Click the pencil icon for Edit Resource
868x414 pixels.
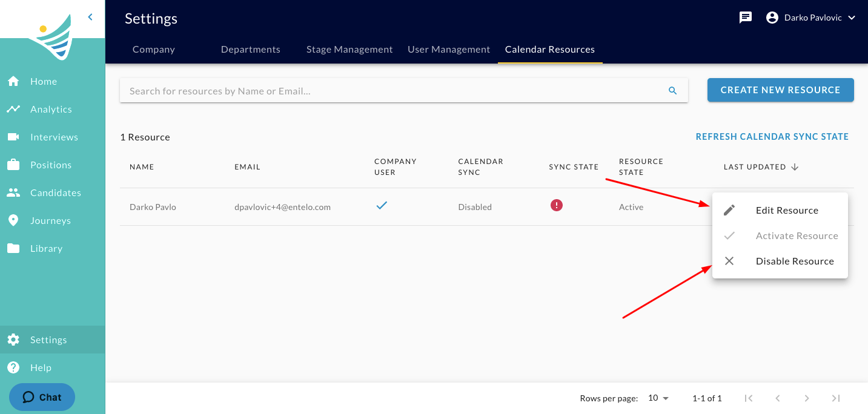coord(729,210)
